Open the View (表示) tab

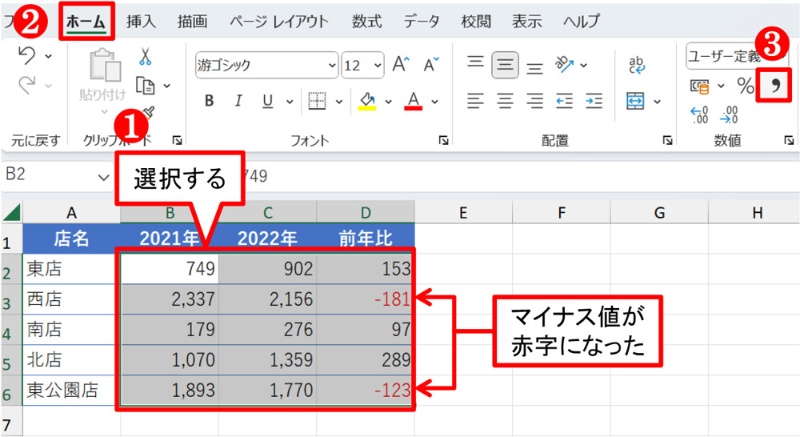pyautogui.click(x=527, y=21)
